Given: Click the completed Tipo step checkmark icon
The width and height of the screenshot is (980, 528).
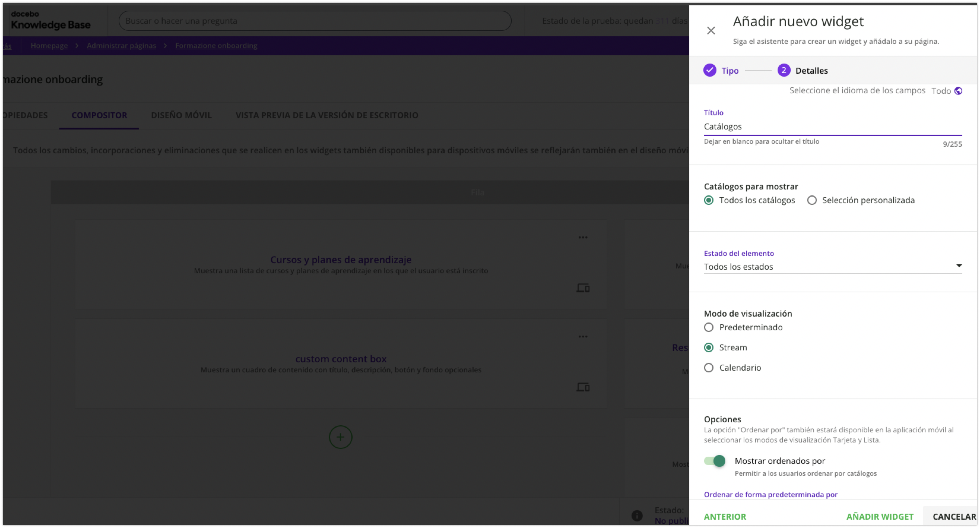Looking at the screenshot, I should tap(710, 70).
